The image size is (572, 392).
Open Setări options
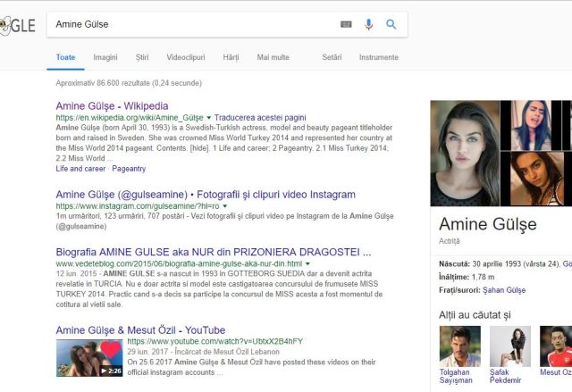pyautogui.click(x=332, y=57)
